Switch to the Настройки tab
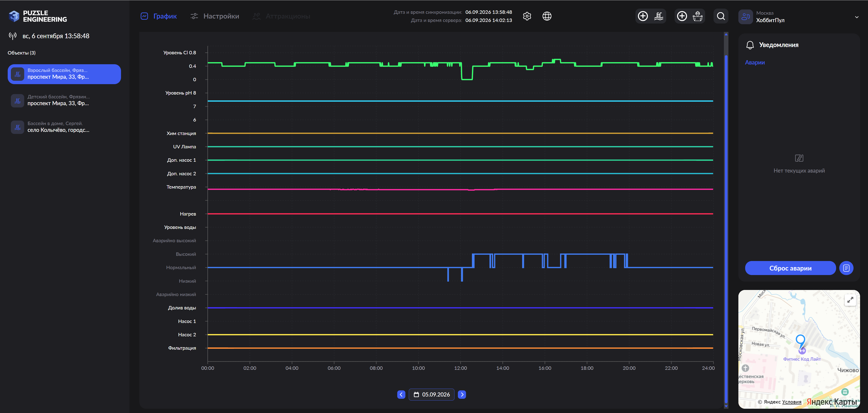The height and width of the screenshot is (413, 868). [x=215, y=16]
